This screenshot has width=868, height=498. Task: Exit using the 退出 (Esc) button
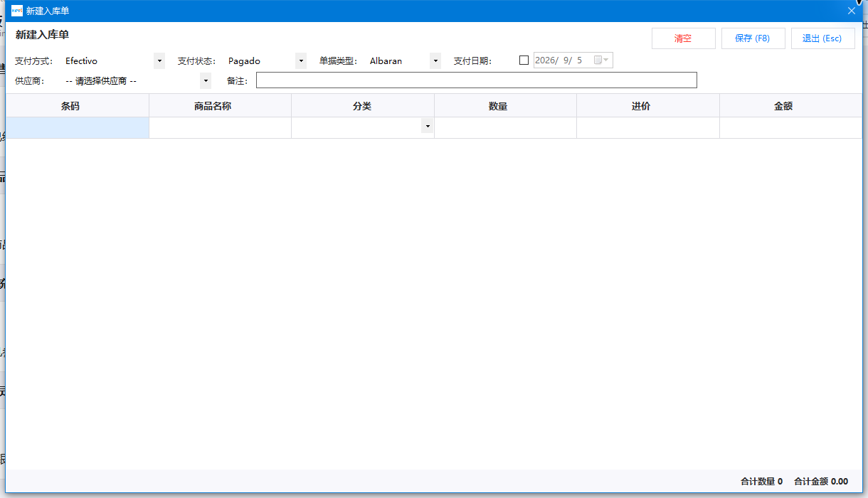click(x=822, y=38)
